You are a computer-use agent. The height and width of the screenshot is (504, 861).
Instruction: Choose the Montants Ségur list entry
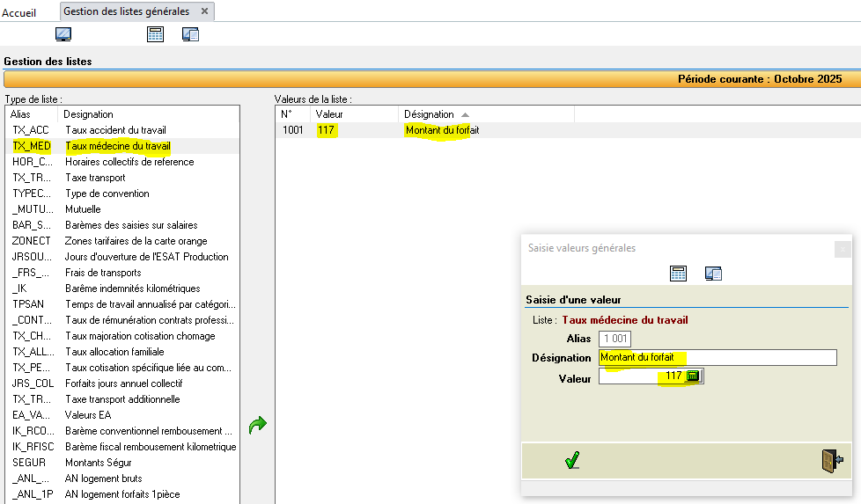point(99,463)
